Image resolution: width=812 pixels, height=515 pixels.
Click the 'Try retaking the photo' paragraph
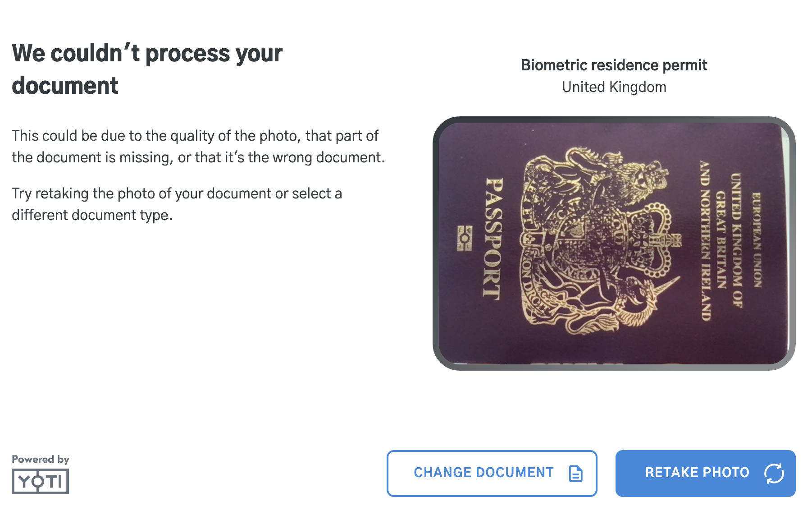[x=177, y=204]
